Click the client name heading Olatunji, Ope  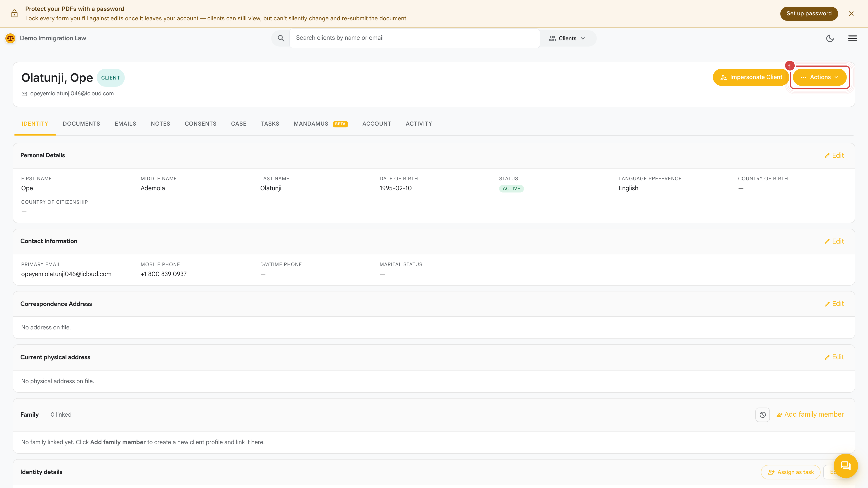click(57, 78)
